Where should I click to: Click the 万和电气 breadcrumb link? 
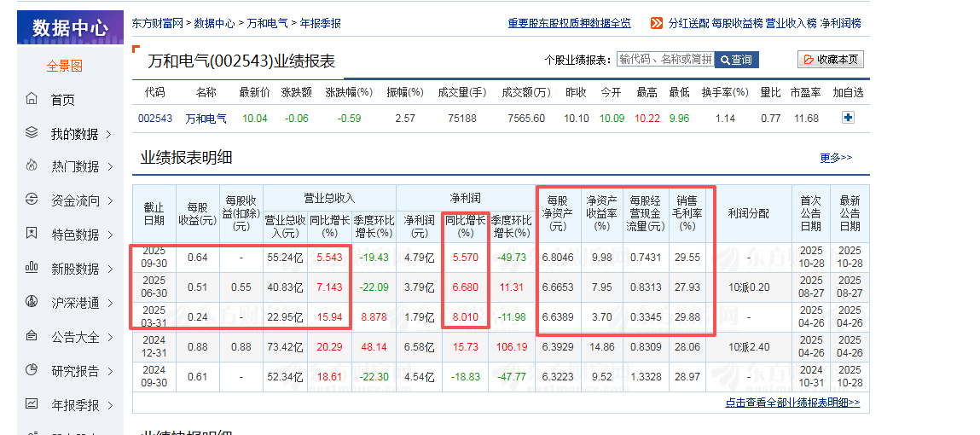click(x=268, y=23)
